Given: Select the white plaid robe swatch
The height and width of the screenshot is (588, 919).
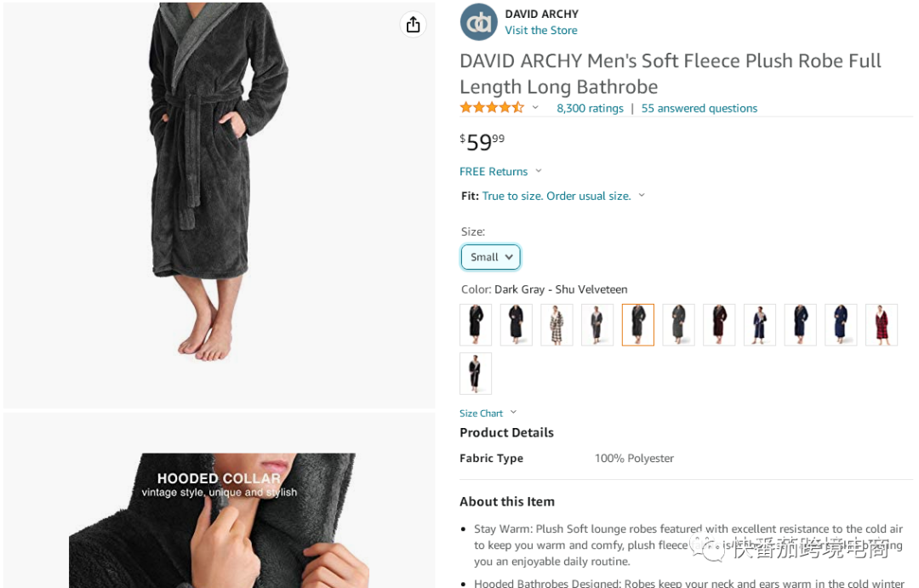Looking at the screenshot, I should (557, 325).
